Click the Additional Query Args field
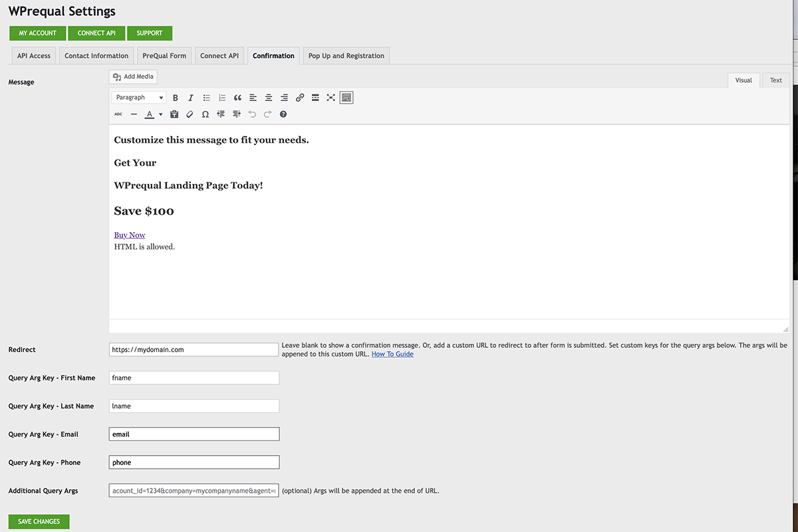 click(x=194, y=491)
